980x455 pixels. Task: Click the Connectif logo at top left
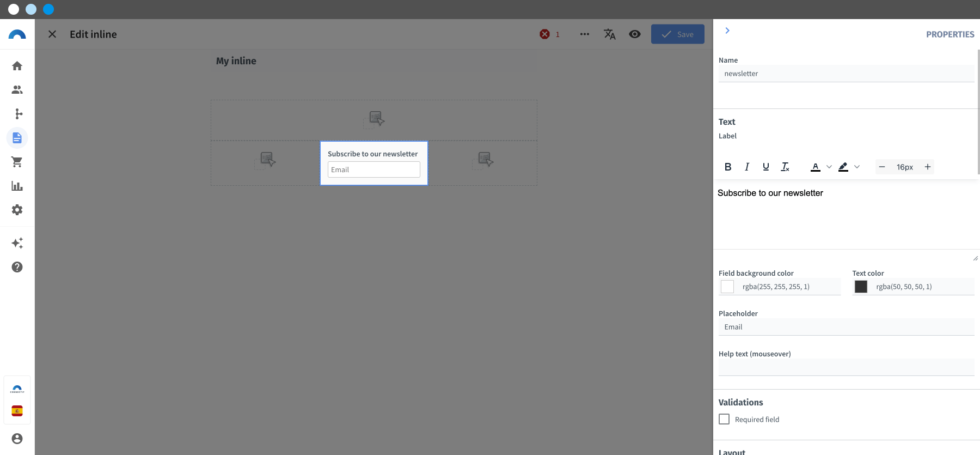(17, 34)
